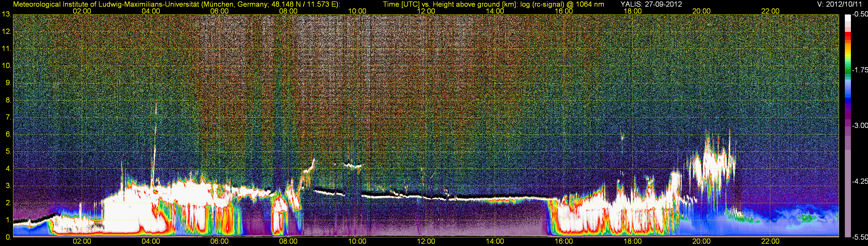This screenshot has height=246, width=868.
Task: Pick the green band of the color scale
Action: [848, 72]
